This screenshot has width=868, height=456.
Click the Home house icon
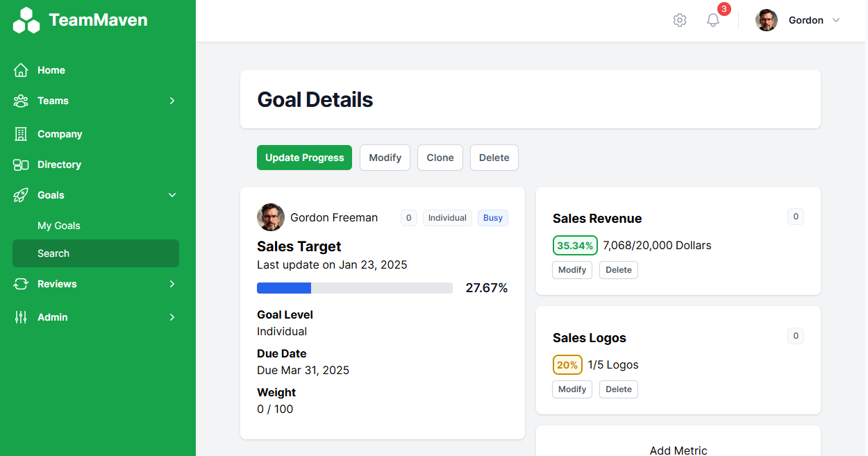pyautogui.click(x=21, y=70)
